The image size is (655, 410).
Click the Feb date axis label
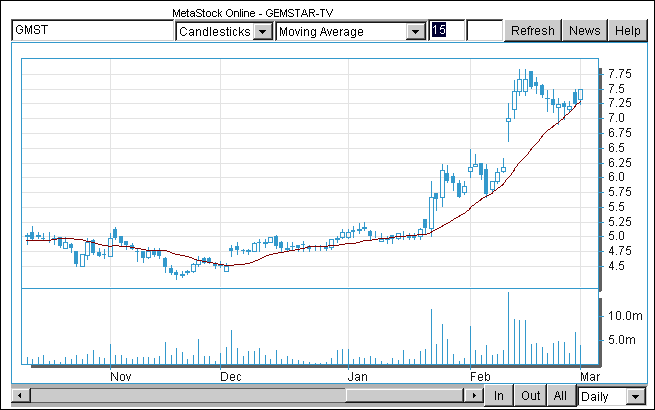(x=480, y=377)
